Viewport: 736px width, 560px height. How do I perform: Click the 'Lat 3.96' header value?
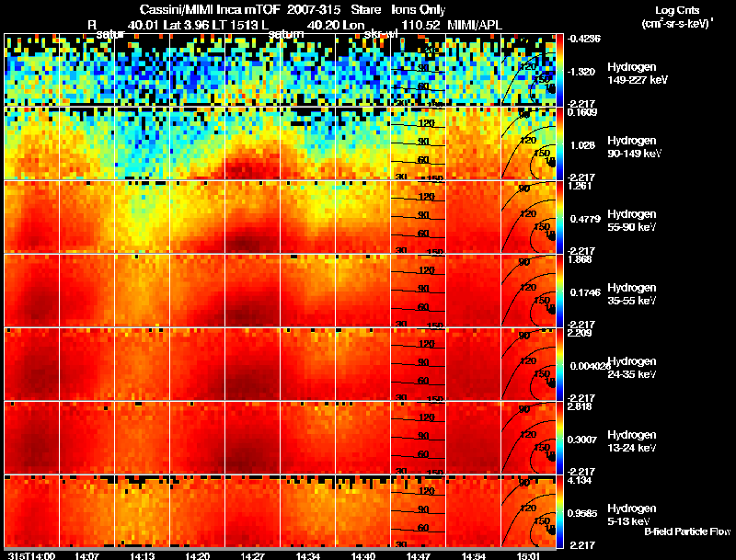(x=186, y=25)
